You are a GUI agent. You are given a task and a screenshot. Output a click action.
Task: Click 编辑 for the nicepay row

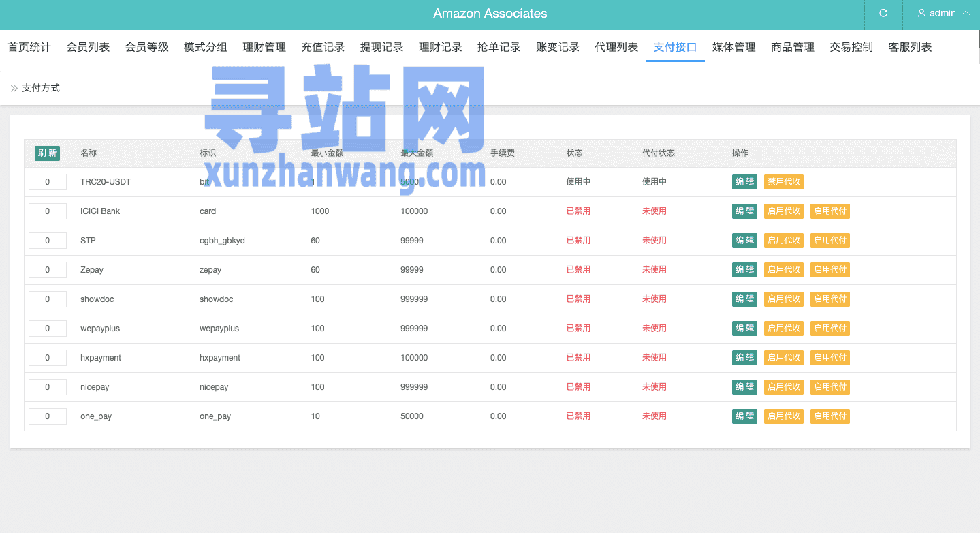pos(744,387)
